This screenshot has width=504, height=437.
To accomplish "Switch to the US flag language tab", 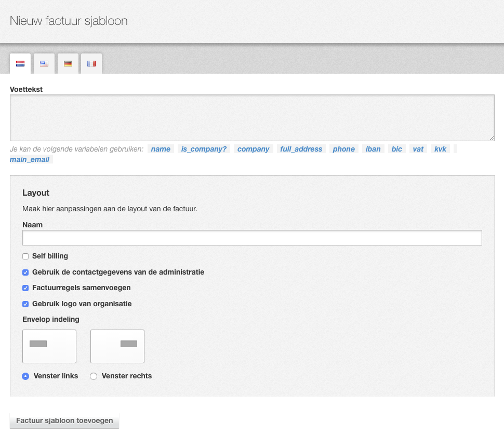I will tap(44, 63).
